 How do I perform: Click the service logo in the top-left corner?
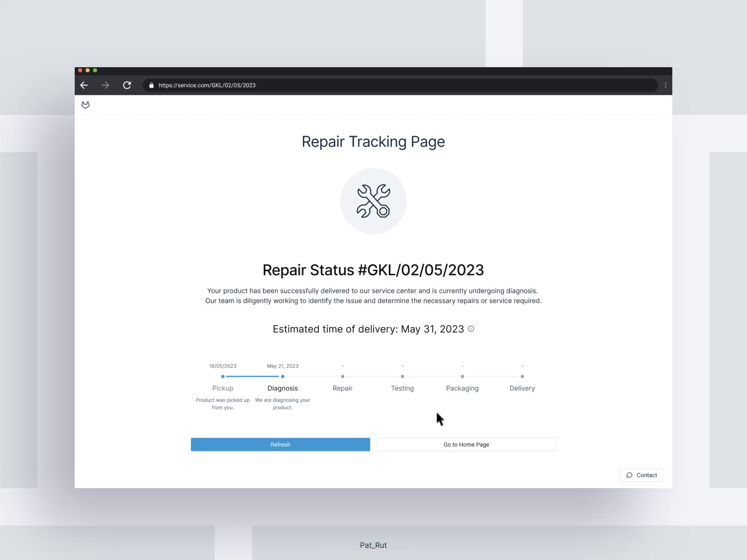pos(86,105)
